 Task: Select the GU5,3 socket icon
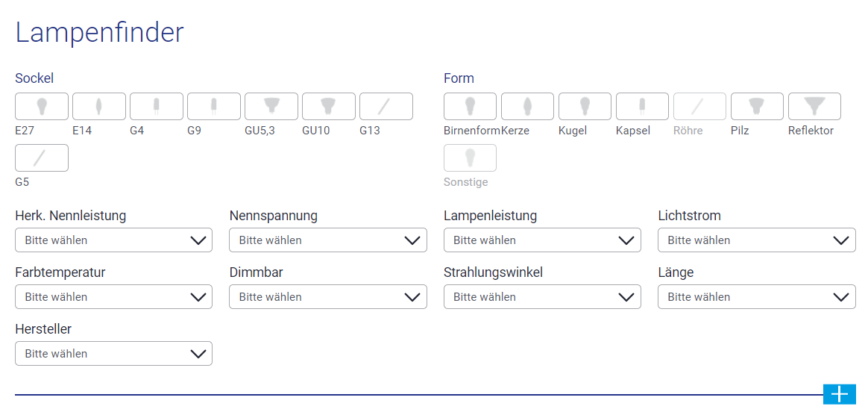(271, 107)
